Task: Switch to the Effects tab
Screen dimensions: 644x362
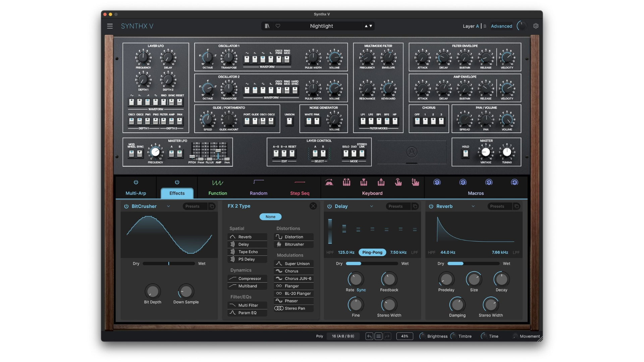Action: (x=177, y=193)
